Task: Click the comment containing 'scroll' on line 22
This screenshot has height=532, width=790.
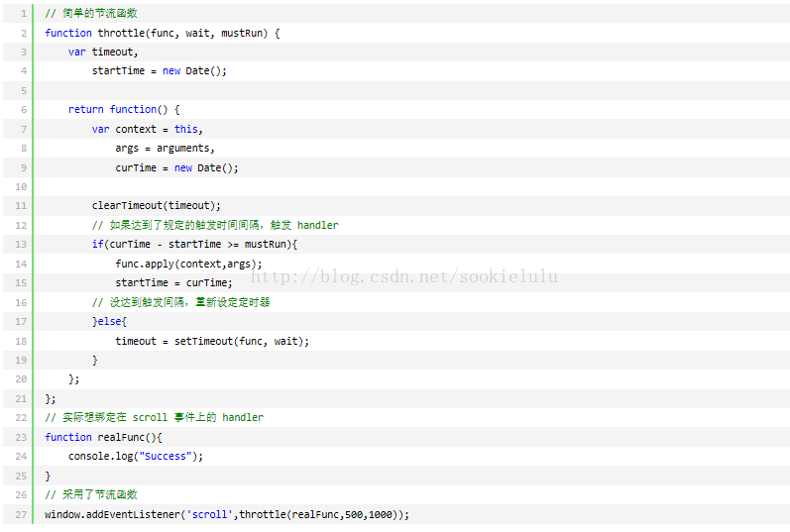Action: coord(155,418)
